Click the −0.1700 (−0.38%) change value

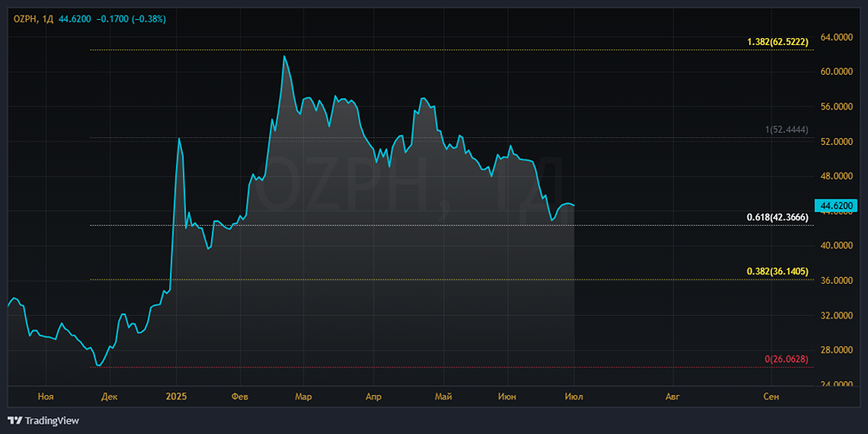136,18
